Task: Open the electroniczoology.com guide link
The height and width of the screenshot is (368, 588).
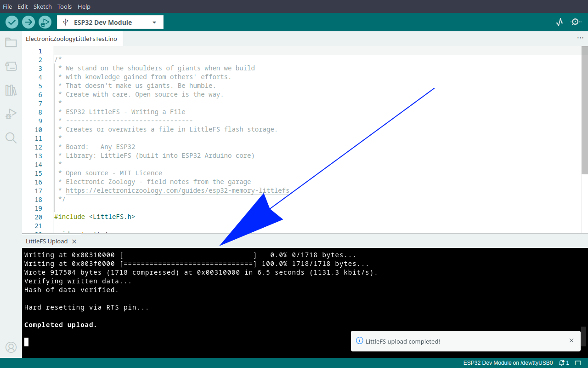Action: pos(177,190)
